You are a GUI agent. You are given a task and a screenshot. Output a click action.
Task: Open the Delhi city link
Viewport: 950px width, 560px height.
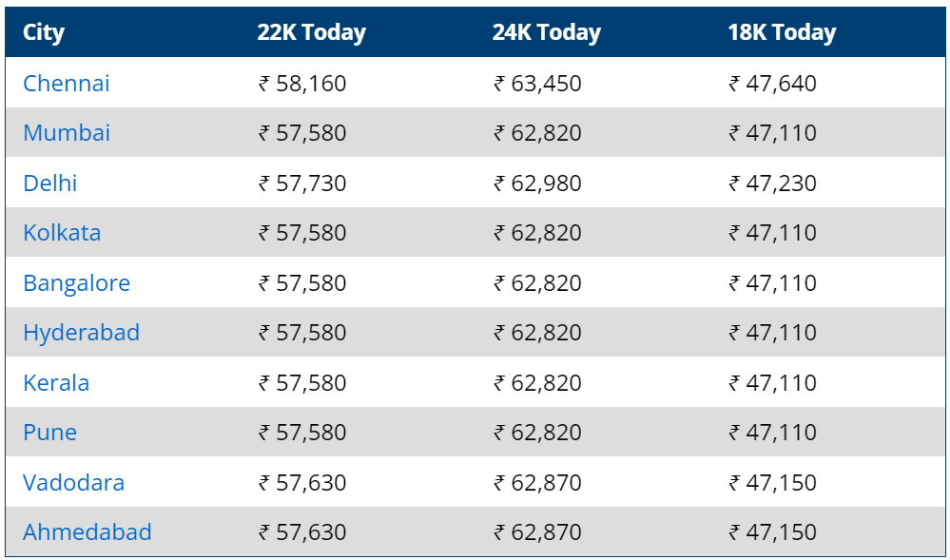click(50, 183)
